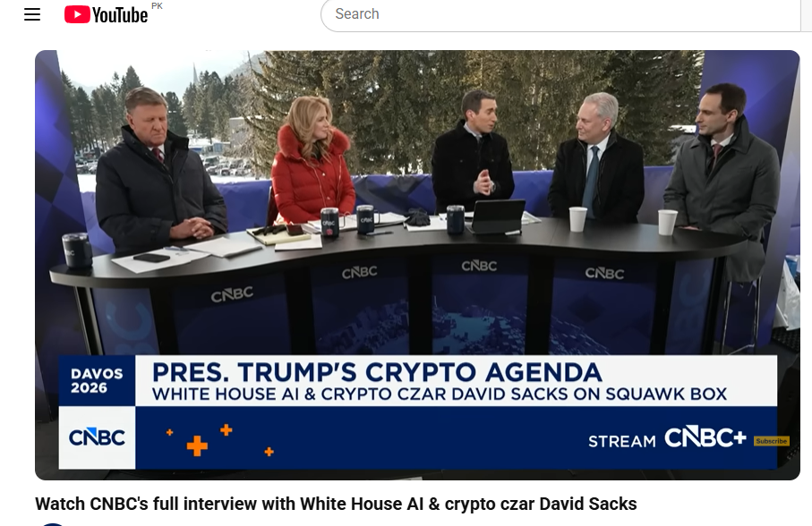
Task: Click the large orange plus graphic
Action: click(x=197, y=445)
